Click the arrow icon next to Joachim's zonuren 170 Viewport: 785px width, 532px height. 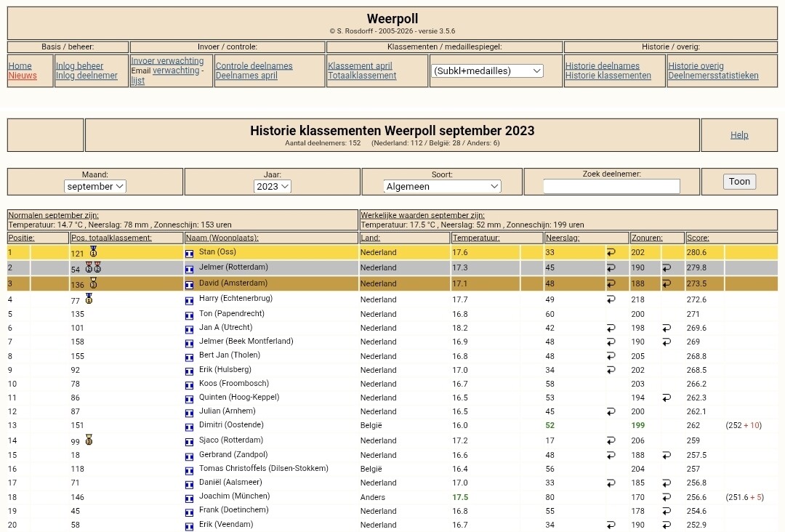667,497
